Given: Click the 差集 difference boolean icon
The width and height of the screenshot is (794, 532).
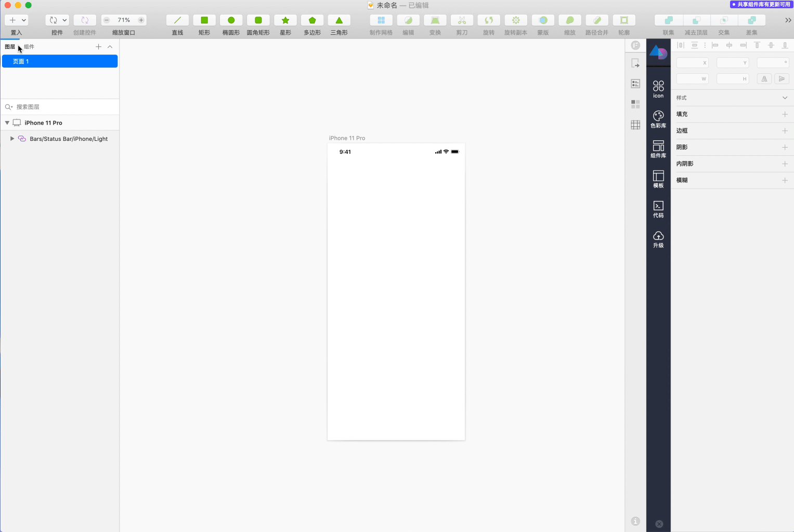Looking at the screenshot, I should point(752,20).
